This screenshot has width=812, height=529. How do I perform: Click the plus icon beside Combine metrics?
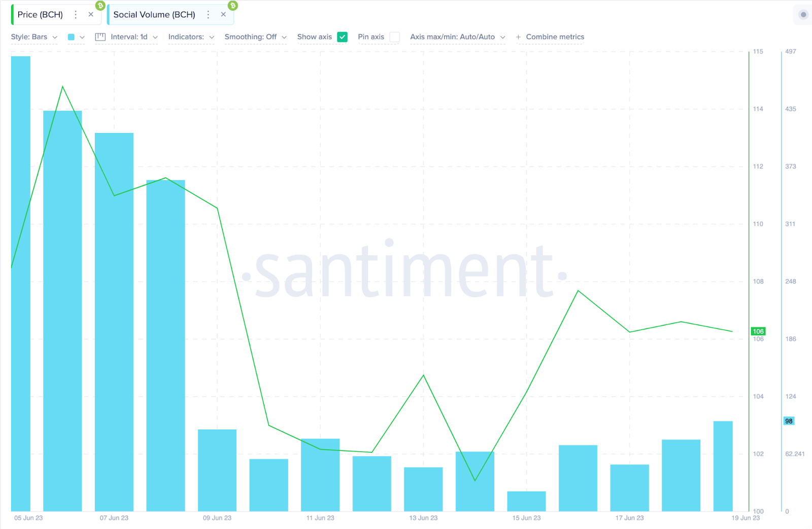click(x=518, y=37)
